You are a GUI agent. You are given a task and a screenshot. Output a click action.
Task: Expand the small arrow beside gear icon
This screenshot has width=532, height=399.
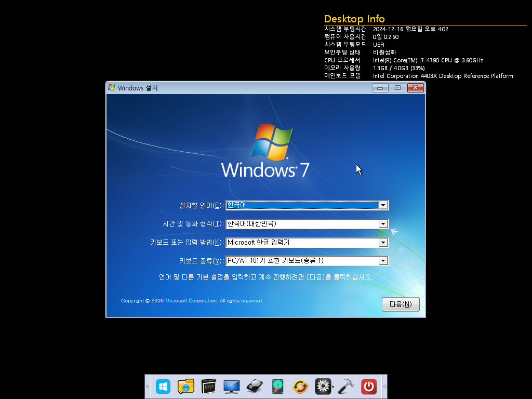[333, 387]
